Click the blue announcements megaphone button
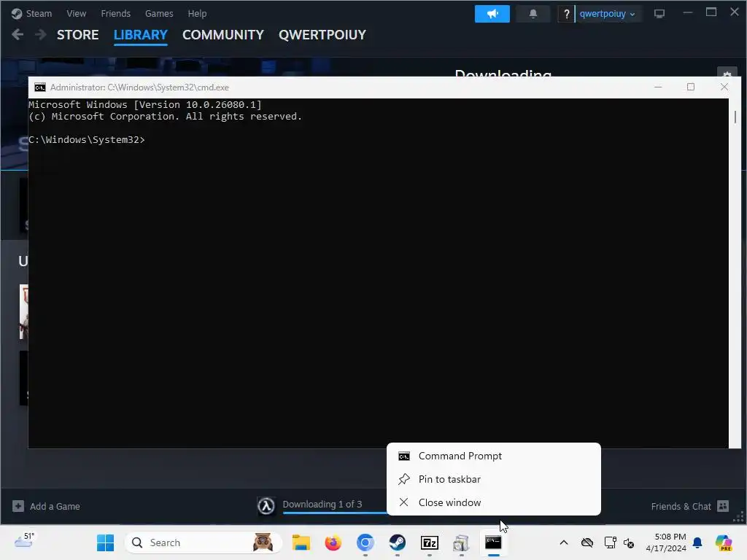The image size is (747, 560). [492, 14]
